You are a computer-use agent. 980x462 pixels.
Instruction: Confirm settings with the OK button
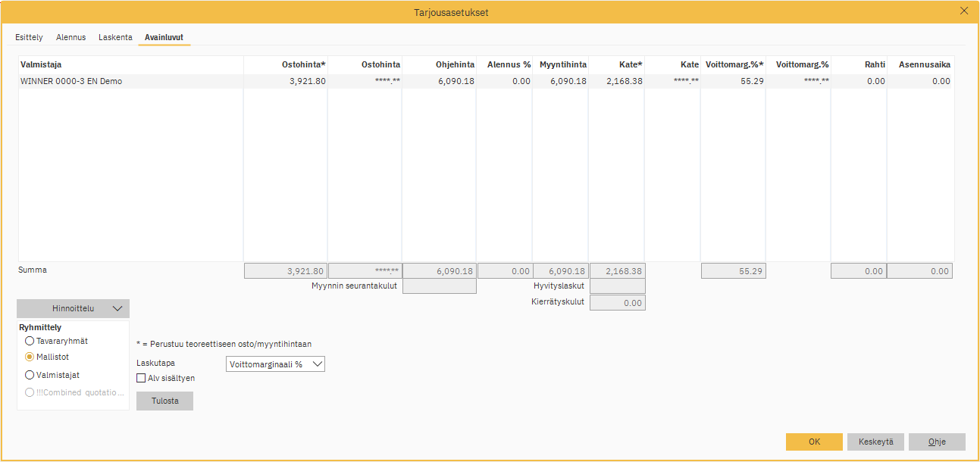point(813,442)
